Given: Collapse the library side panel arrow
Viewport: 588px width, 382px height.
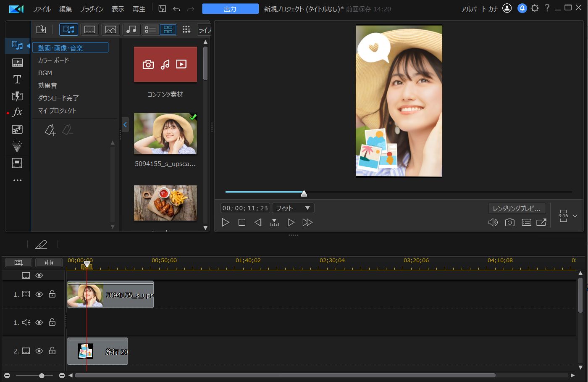Looking at the screenshot, I should (x=125, y=124).
